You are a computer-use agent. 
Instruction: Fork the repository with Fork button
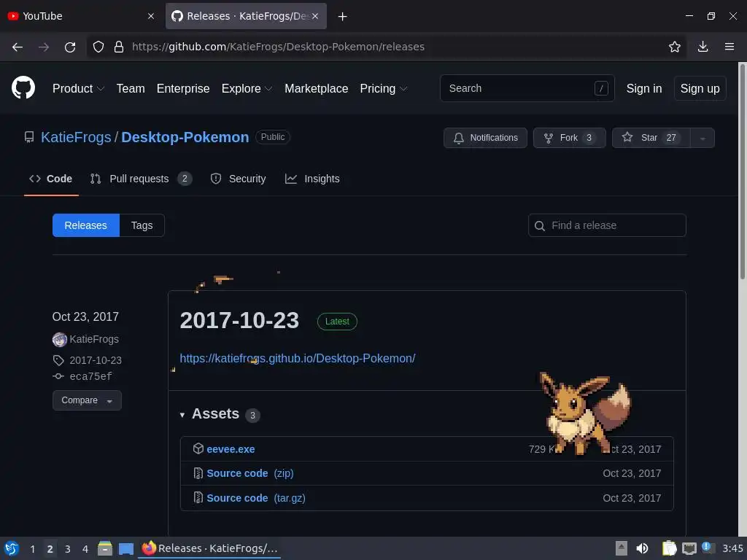569,138
